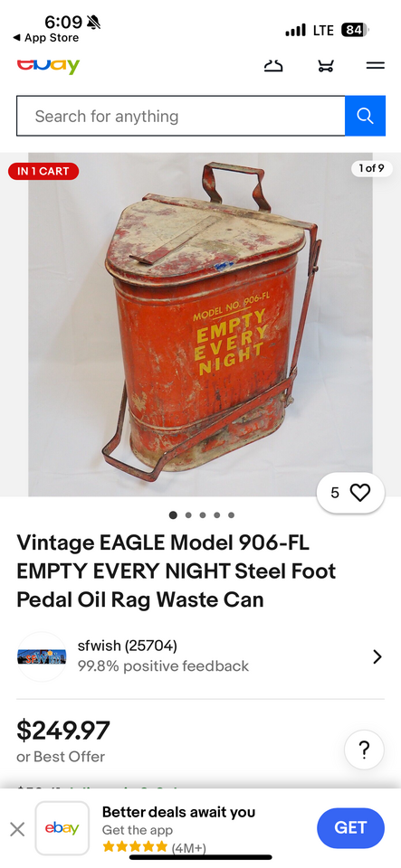
Task: Tap the 1 of 9 image counter
Action: (372, 168)
